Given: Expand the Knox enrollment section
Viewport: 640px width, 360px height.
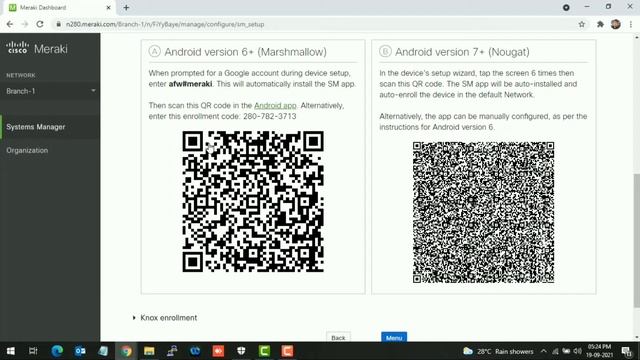Looking at the screenshot, I should click(x=164, y=318).
